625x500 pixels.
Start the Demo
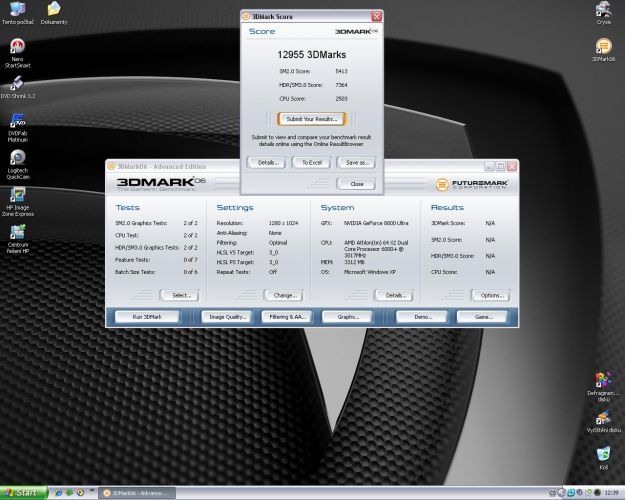422,317
